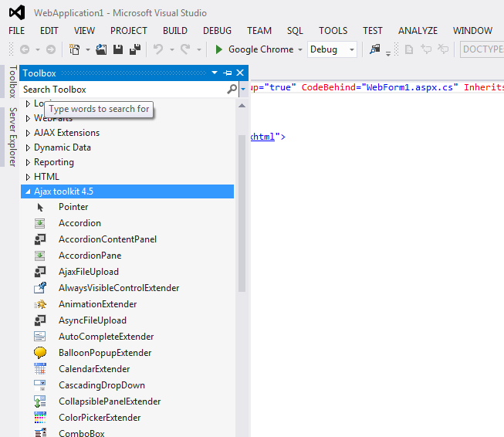Screen dimensions: 504x437
Task: Select the AccordionContentPanel icon
Action: pyautogui.click(x=40, y=239)
